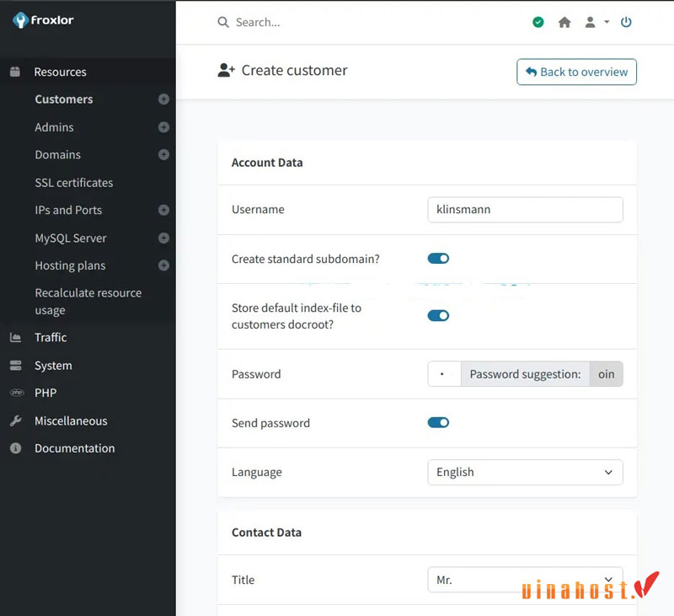Viewport: 674px width, 616px height.
Task: Click the home icon in top bar
Action: pyautogui.click(x=564, y=23)
